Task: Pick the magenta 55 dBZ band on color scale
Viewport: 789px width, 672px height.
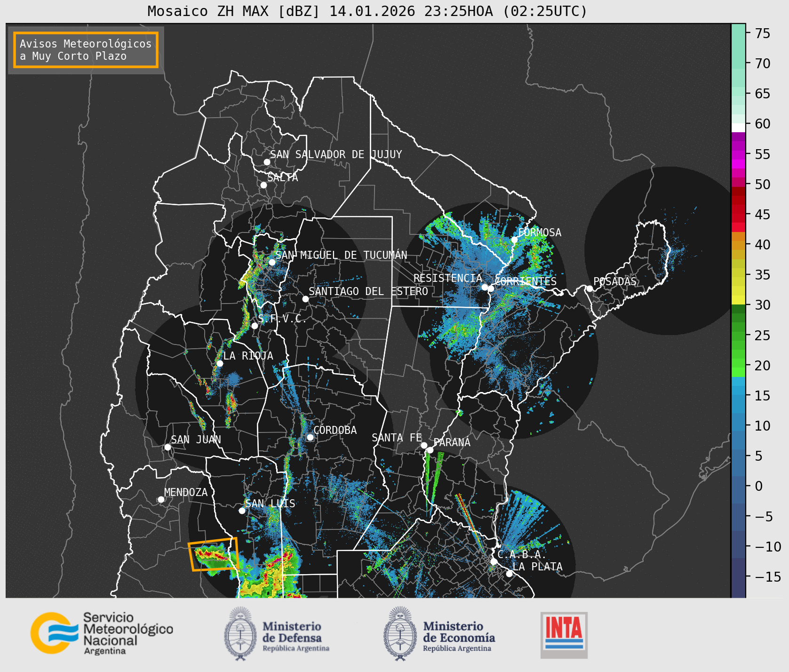Action: tap(738, 154)
